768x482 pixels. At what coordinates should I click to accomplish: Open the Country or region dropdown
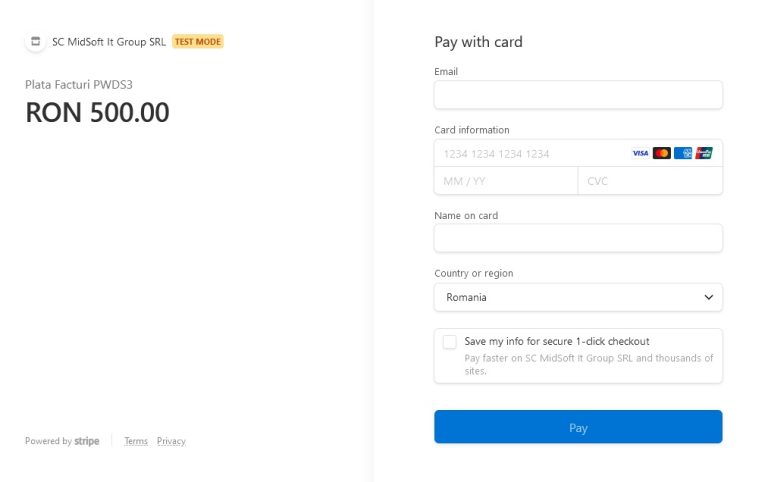578,297
